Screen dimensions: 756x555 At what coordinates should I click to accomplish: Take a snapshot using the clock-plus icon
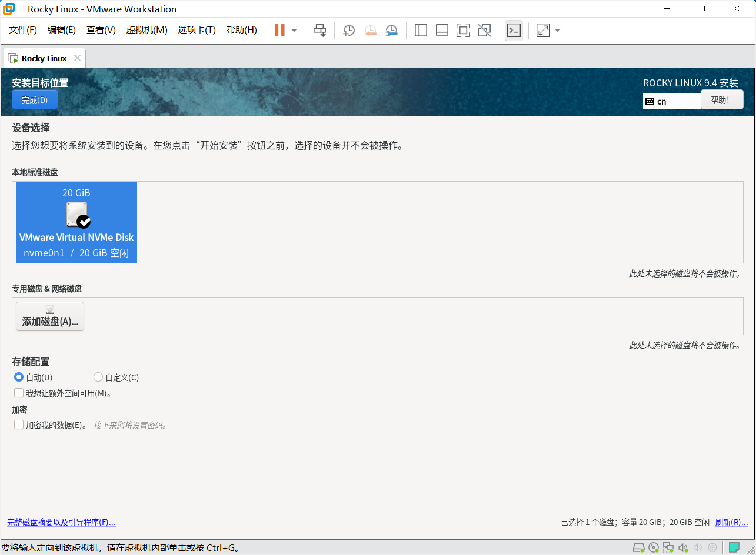tap(349, 31)
